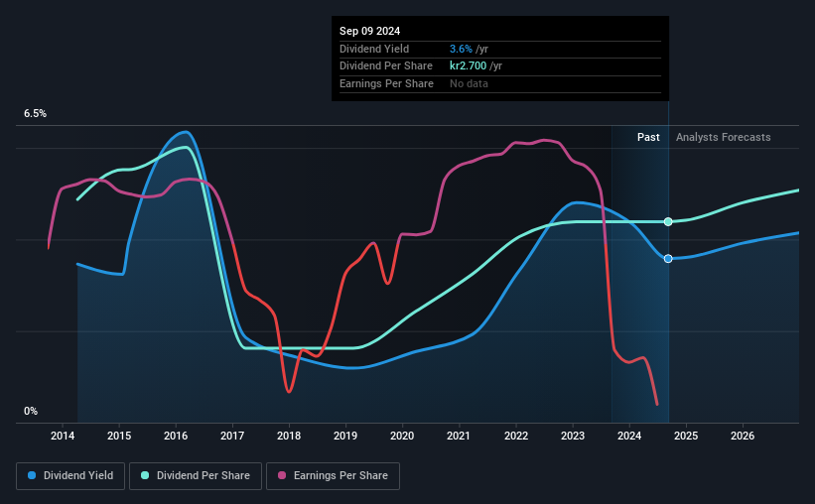Screen dimensions: 815x504
Task: Select the Past section label
Action: tap(648, 137)
